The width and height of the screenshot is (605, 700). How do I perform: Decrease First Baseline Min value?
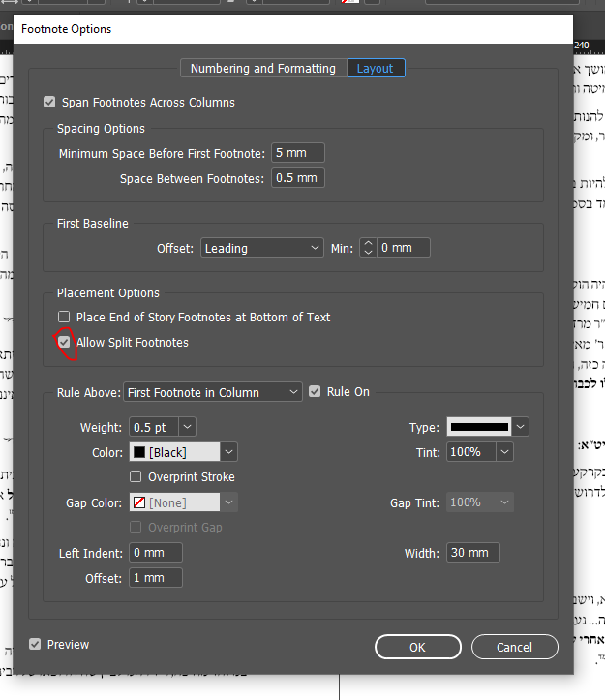click(368, 253)
